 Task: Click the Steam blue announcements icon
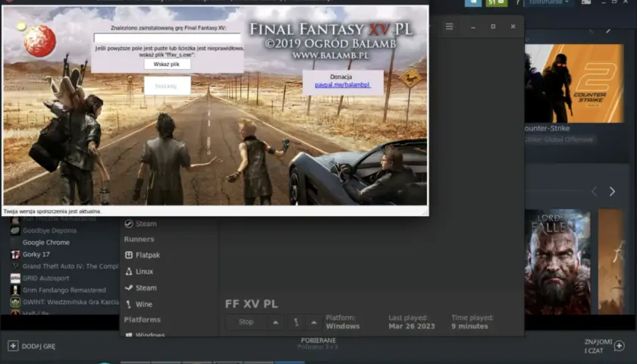pos(473,2)
